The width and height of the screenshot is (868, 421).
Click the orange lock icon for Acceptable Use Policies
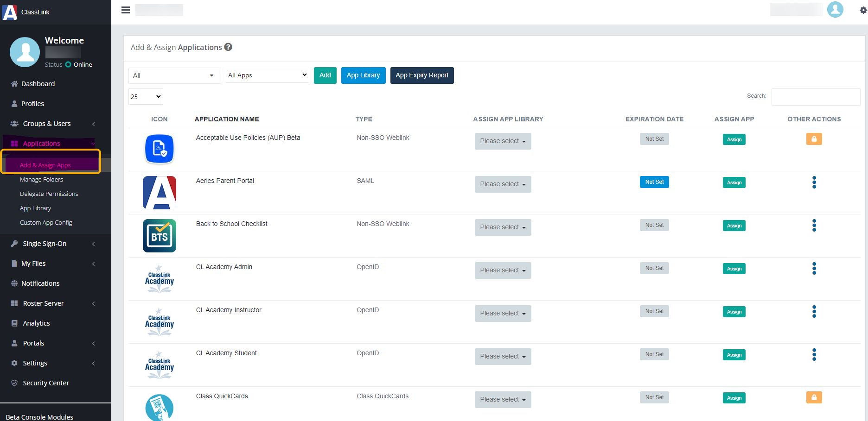(814, 139)
